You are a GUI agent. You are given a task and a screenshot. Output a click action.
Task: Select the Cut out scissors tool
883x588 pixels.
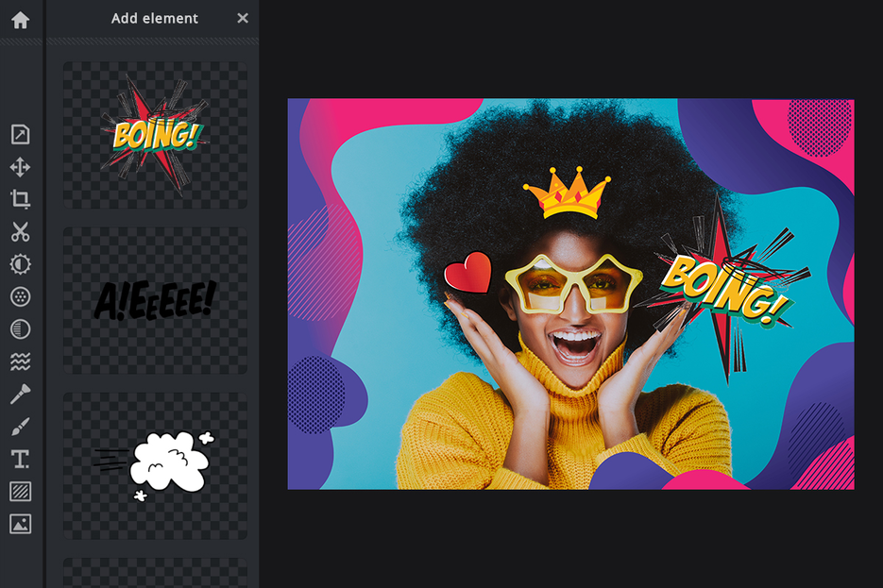pyautogui.click(x=21, y=232)
